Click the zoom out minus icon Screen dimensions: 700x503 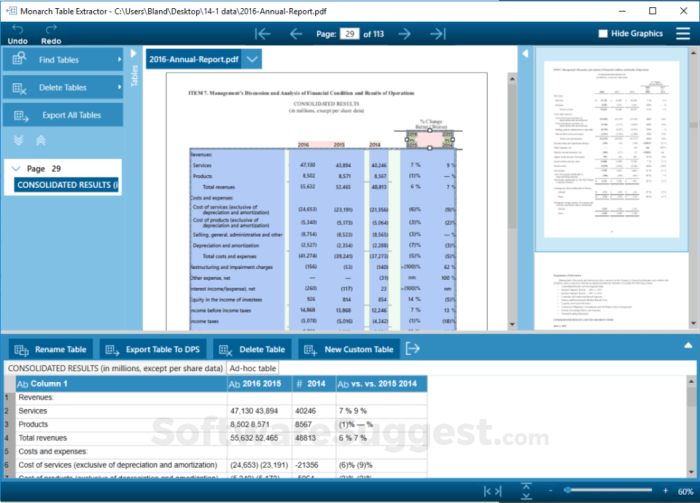tap(550, 491)
